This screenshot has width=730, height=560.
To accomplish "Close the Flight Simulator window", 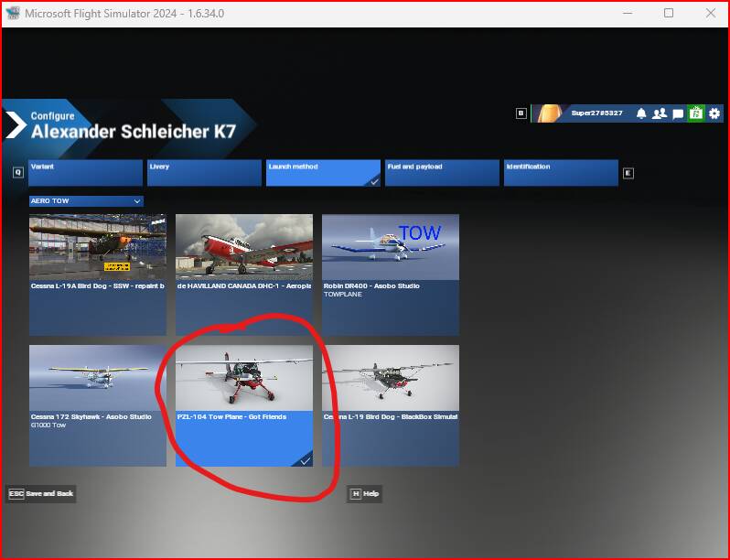I will click(x=711, y=13).
